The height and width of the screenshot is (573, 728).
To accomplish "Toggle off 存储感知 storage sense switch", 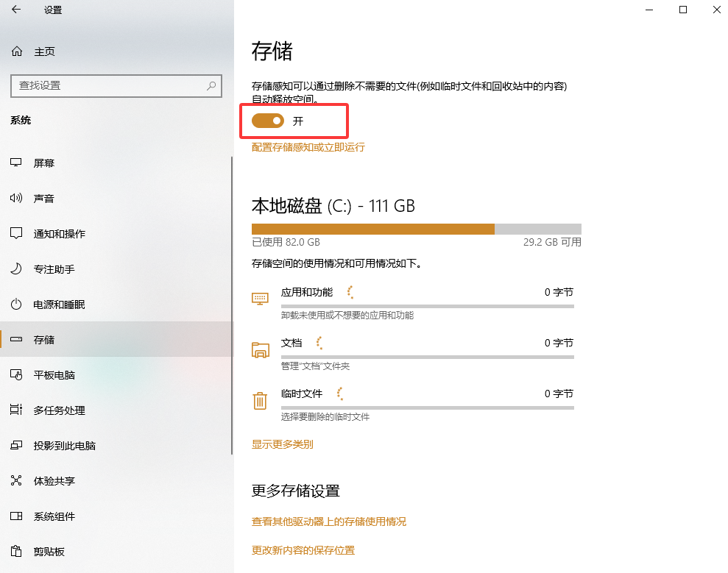I will 266,120.
